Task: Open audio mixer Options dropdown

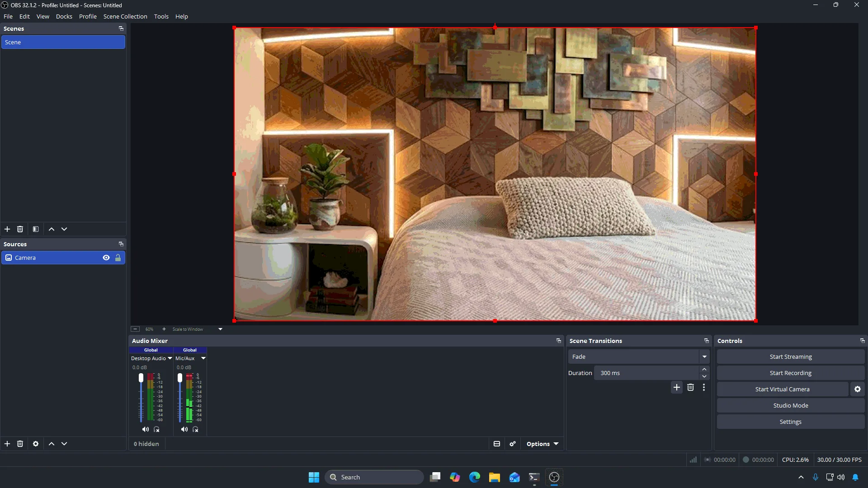Action: (542, 444)
